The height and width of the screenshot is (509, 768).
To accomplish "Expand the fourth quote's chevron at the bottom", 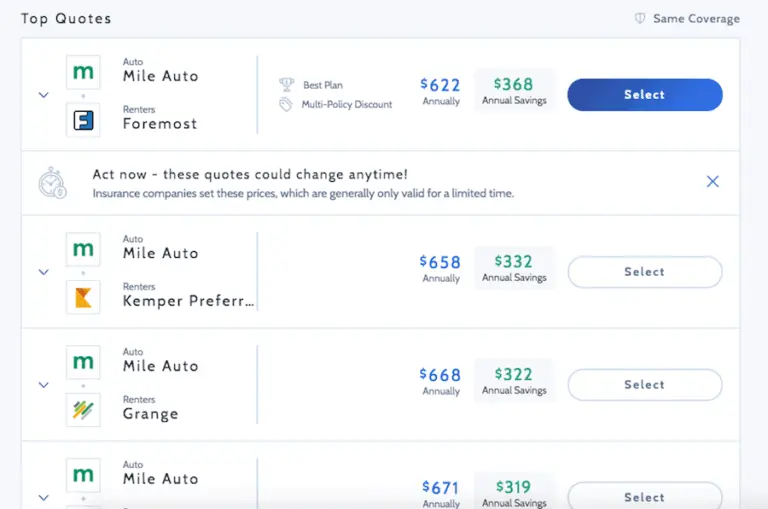I will click(x=43, y=497).
